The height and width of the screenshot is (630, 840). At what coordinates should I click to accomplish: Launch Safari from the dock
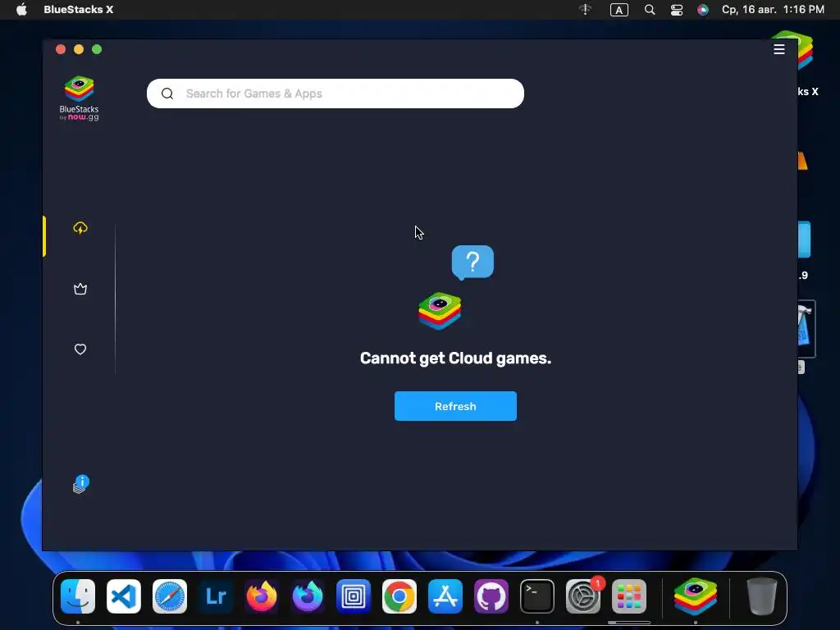click(170, 596)
